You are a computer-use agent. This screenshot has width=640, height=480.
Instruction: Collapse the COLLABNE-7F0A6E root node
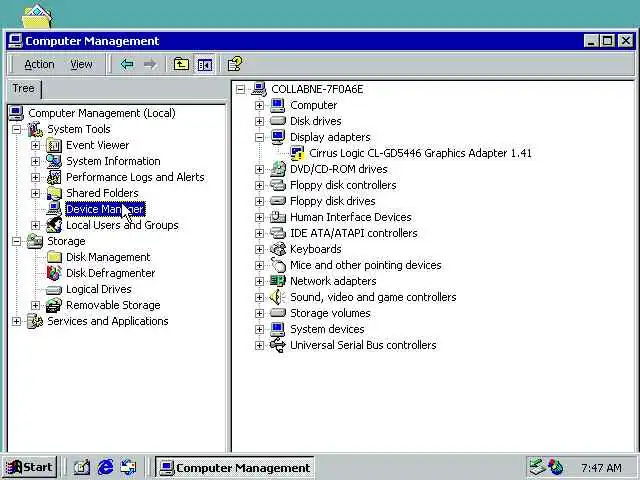pos(240,89)
